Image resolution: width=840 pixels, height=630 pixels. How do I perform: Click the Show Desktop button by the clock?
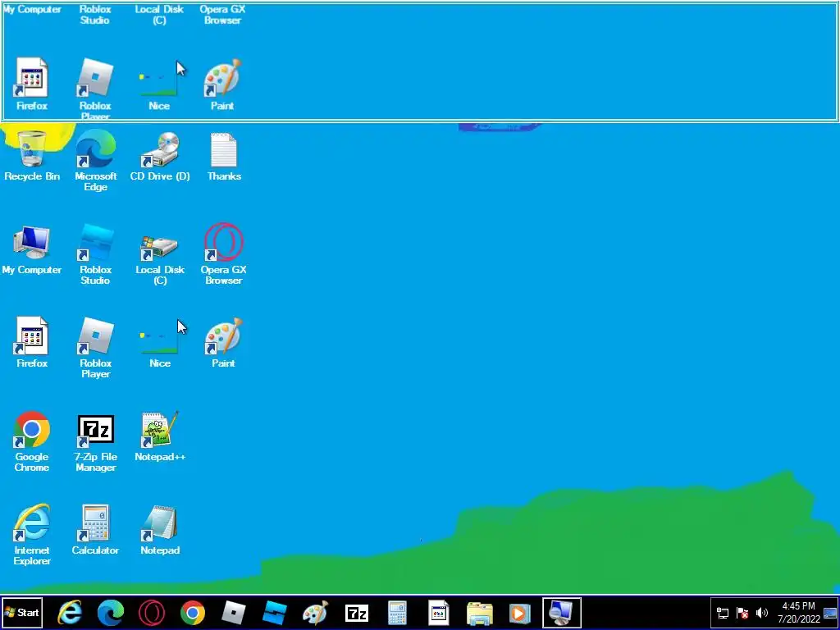(x=830, y=613)
